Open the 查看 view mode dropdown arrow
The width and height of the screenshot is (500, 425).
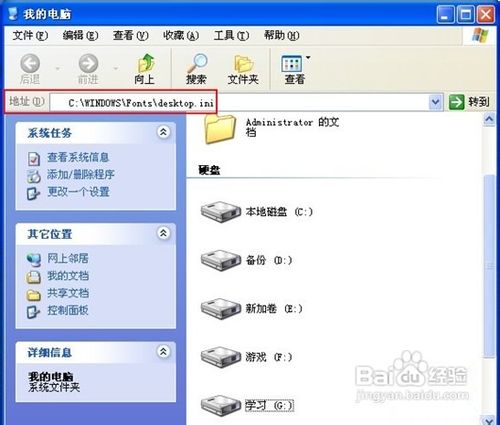[x=308, y=58]
